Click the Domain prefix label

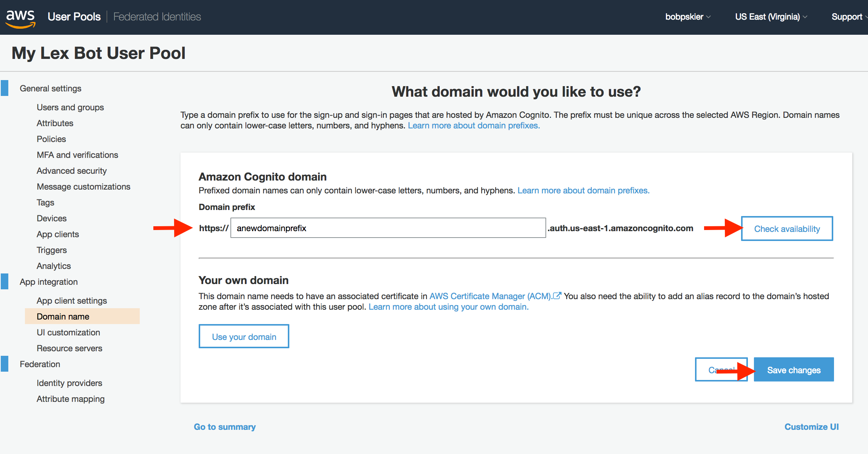[x=227, y=207]
